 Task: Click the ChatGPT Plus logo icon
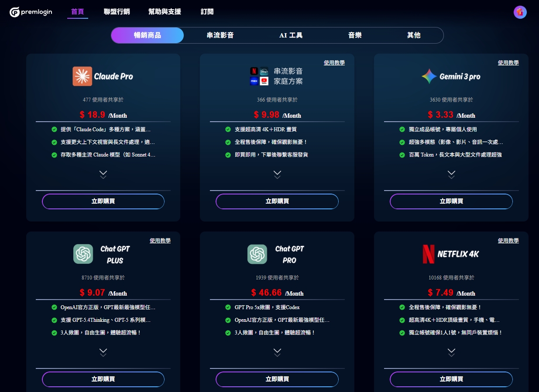(83, 254)
